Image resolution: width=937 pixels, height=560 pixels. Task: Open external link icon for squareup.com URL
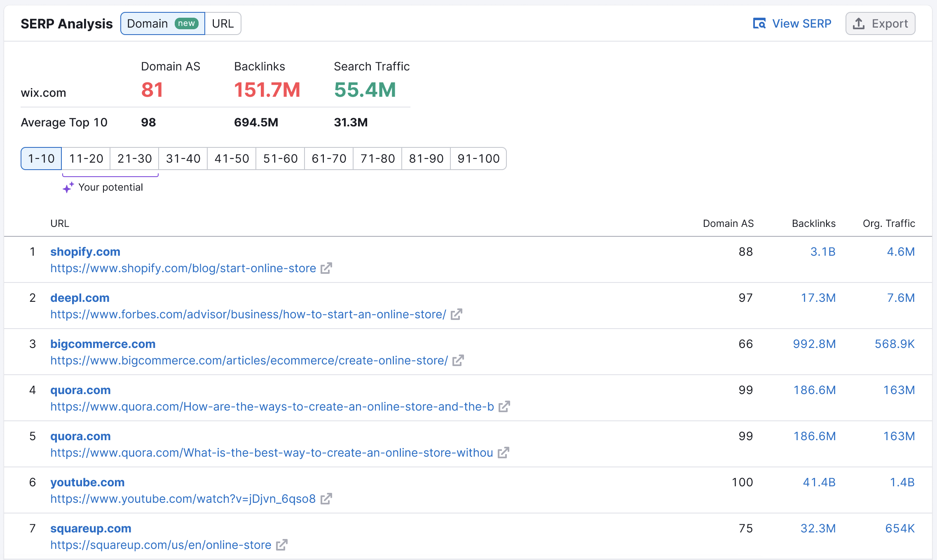(281, 545)
